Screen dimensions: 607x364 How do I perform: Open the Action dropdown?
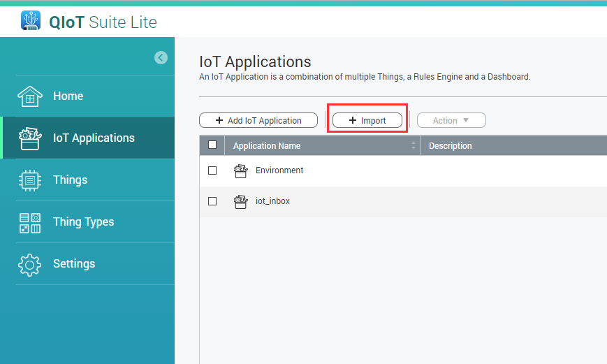tap(451, 120)
